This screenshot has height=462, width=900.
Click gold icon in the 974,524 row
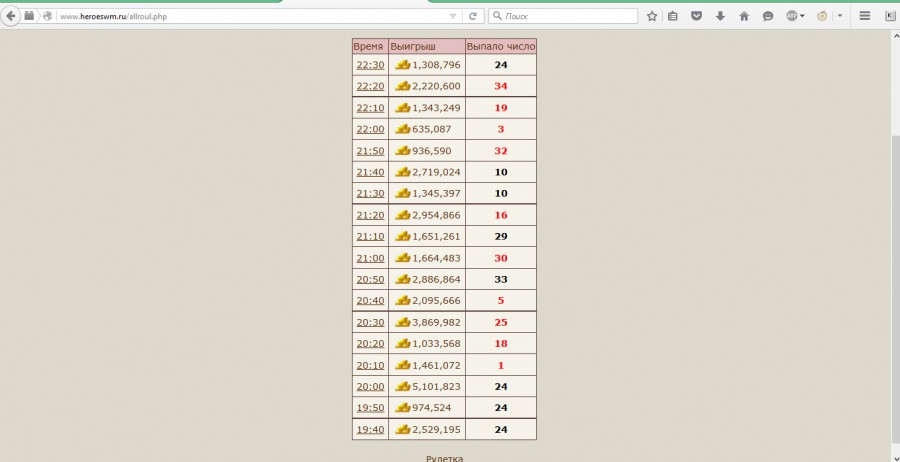(x=404, y=407)
